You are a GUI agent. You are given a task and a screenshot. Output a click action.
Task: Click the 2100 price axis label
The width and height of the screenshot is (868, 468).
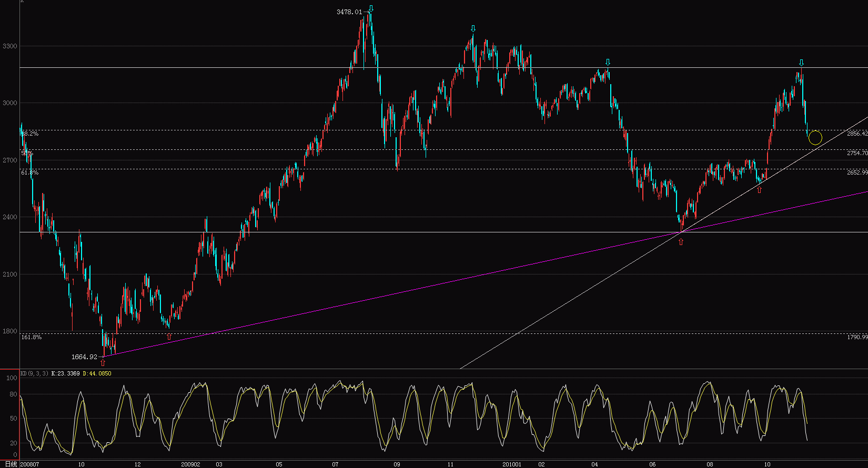(x=10, y=274)
